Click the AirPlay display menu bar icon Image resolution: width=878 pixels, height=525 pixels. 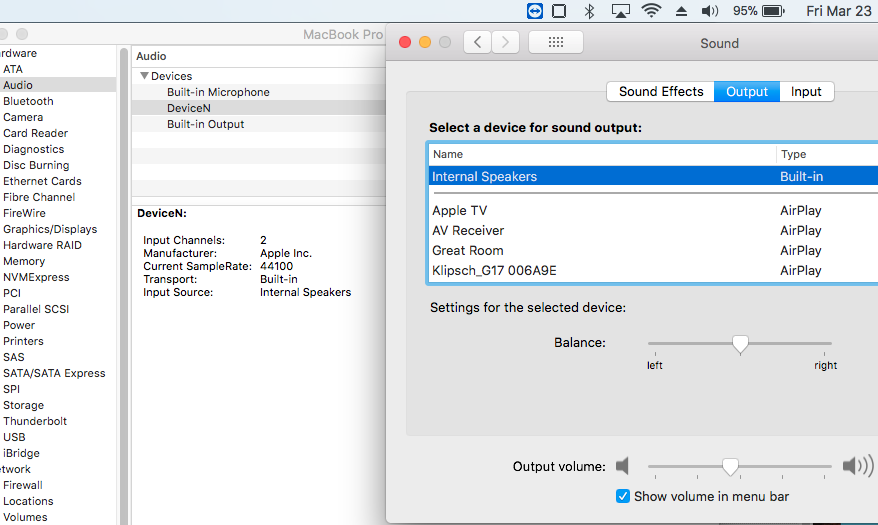[620, 11]
